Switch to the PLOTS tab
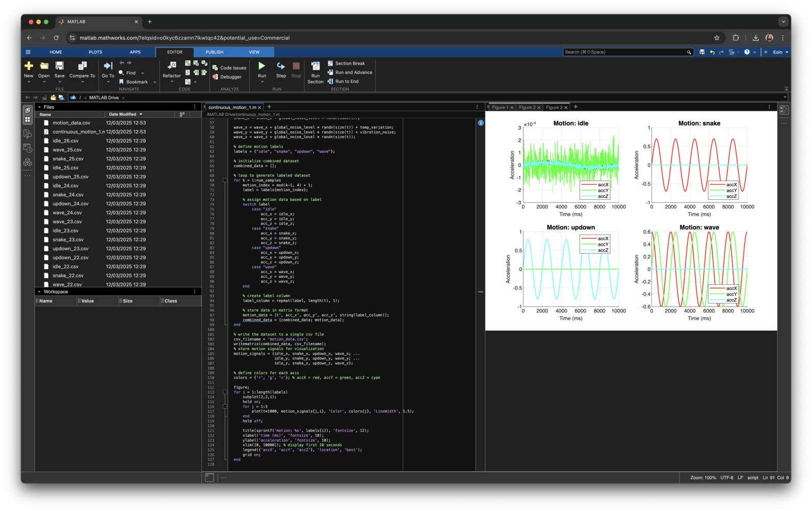Viewport: 812px width, 511px height. tap(95, 52)
